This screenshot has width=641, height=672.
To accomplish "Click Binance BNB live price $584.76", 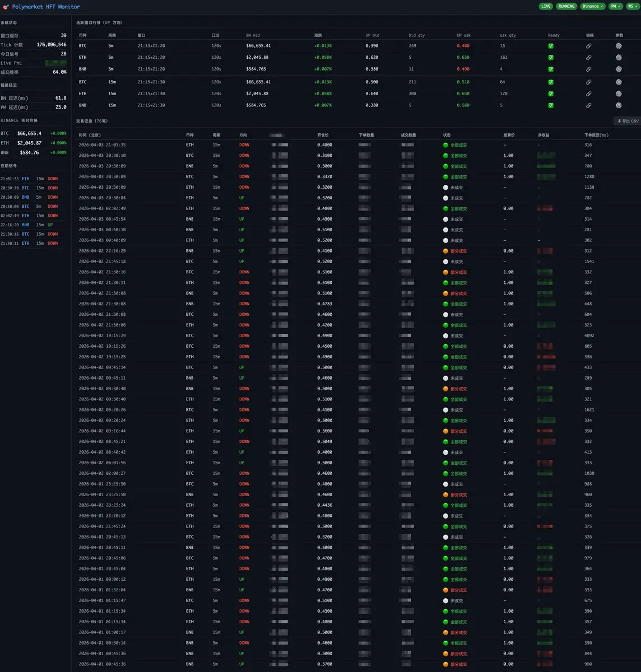I will pos(30,152).
